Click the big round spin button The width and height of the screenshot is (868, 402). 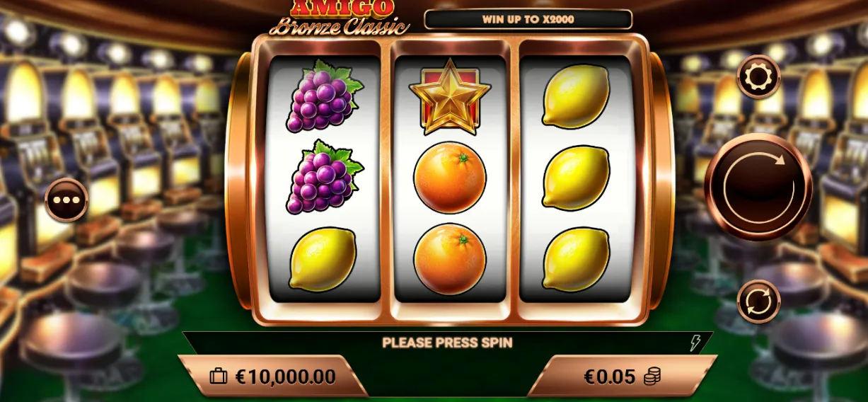coord(758,187)
